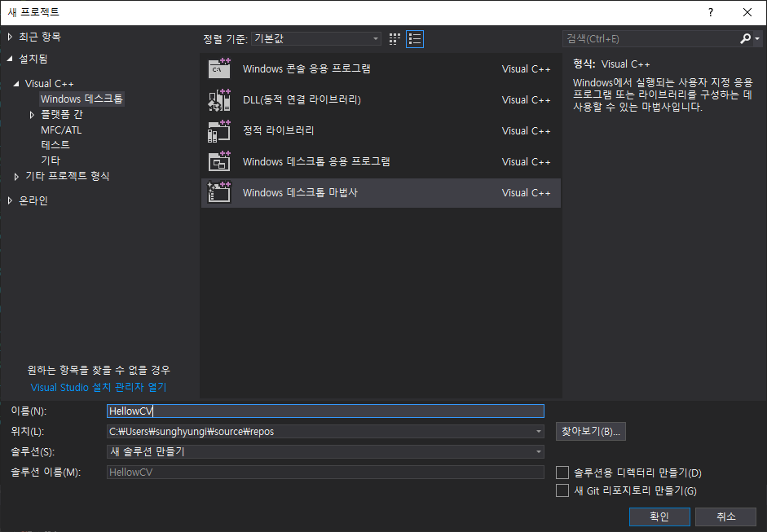Click the Windows desktop wizard (마법사) icon

pos(219,192)
